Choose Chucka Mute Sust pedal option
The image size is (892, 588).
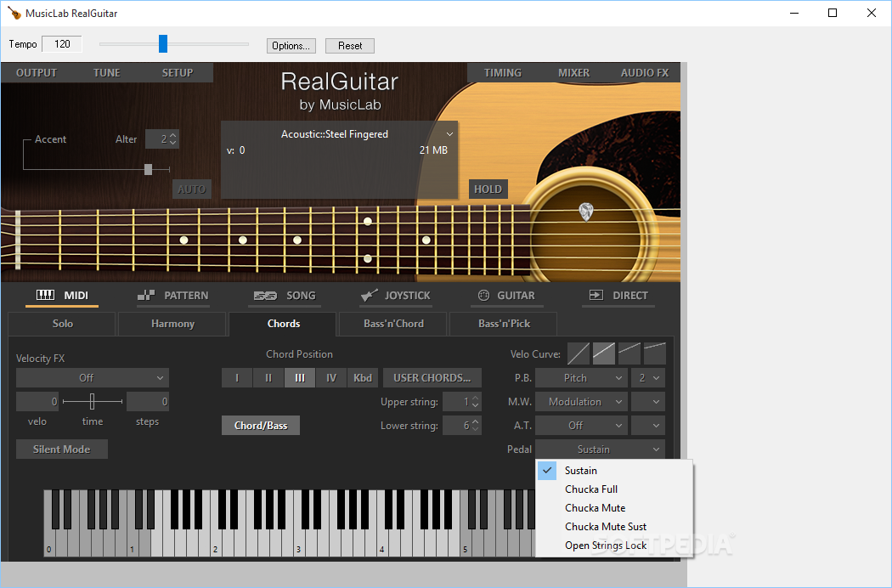614,527
